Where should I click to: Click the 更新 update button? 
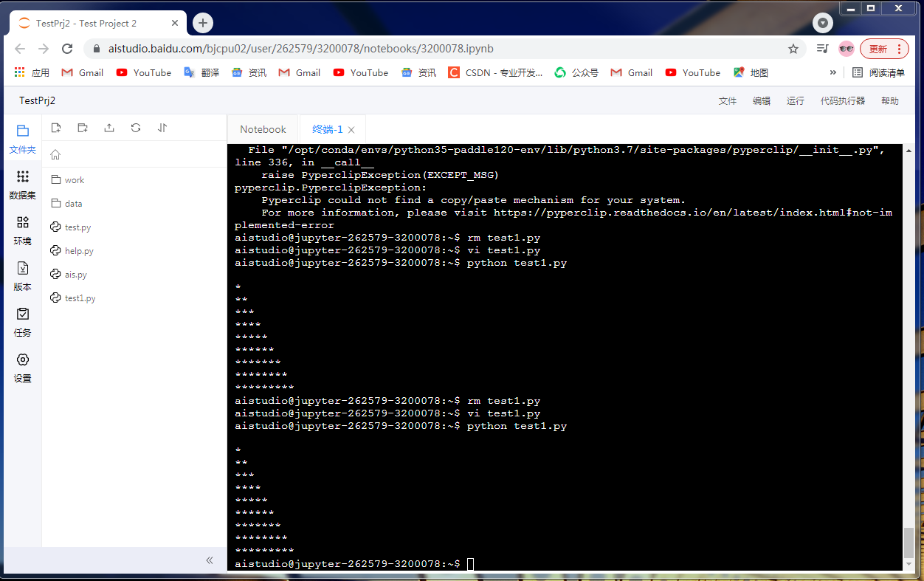pos(884,49)
